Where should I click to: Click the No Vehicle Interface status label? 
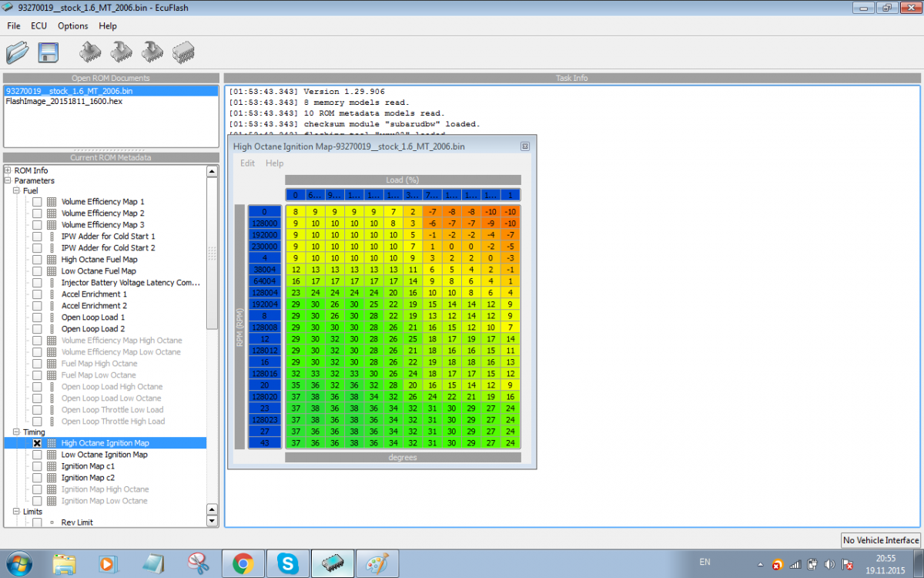tap(881, 540)
